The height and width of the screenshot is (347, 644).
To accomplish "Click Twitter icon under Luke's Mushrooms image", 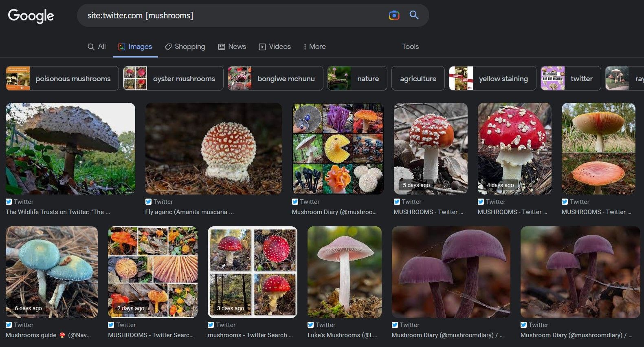I will point(311,325).
